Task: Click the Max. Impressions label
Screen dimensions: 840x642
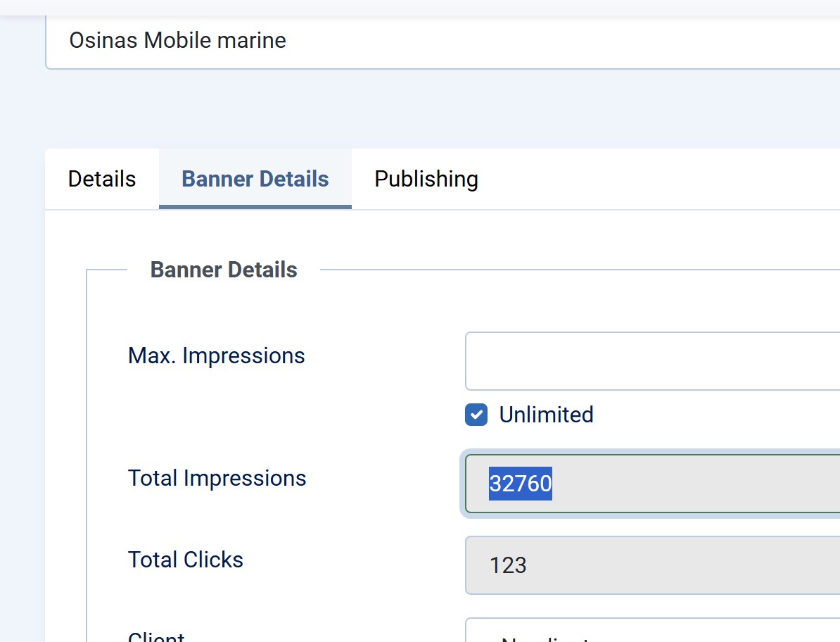Action: pyautogui.click(x=216, y=355)
